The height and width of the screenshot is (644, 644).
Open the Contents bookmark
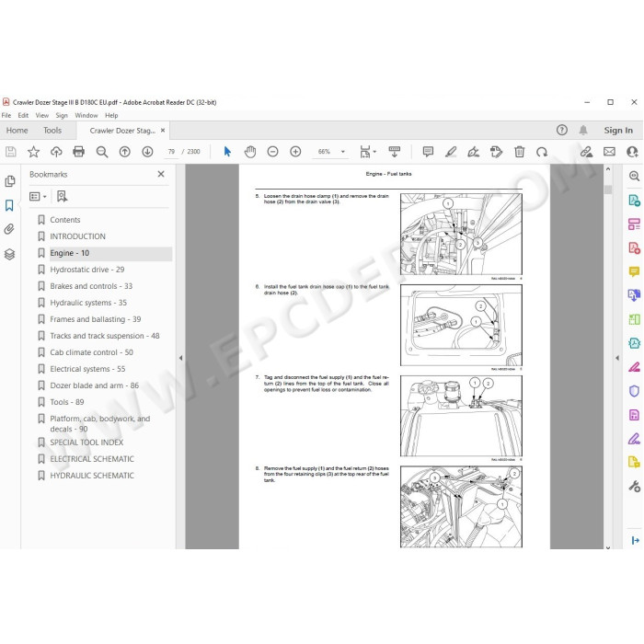pos(65,220)
